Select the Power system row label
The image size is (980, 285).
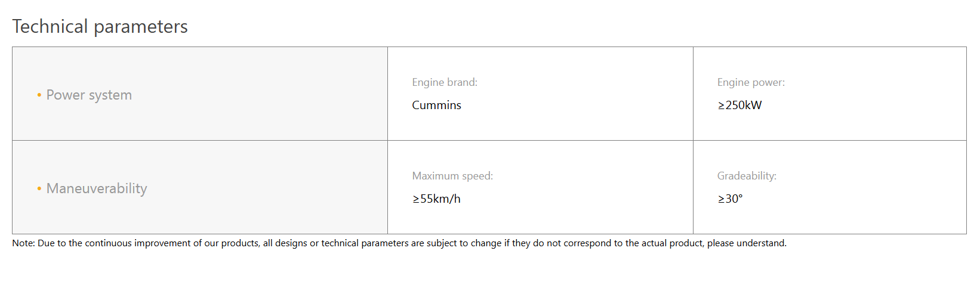pos(89,95)
